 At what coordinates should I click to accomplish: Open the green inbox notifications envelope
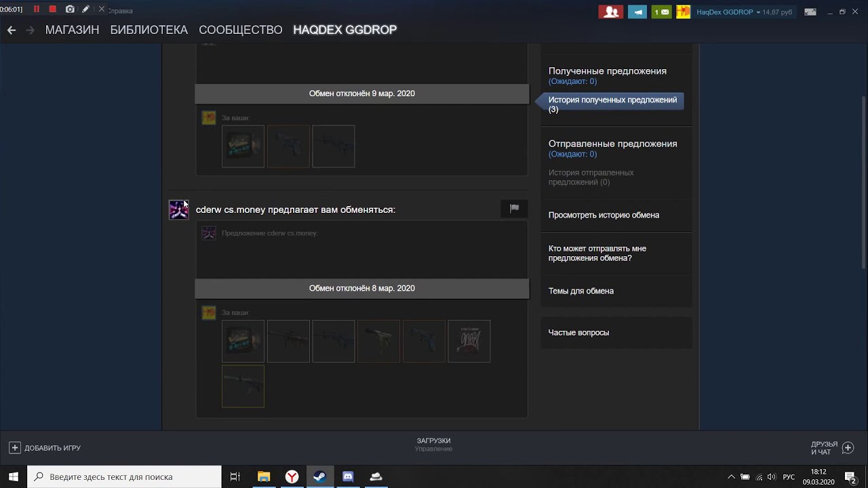662,12
